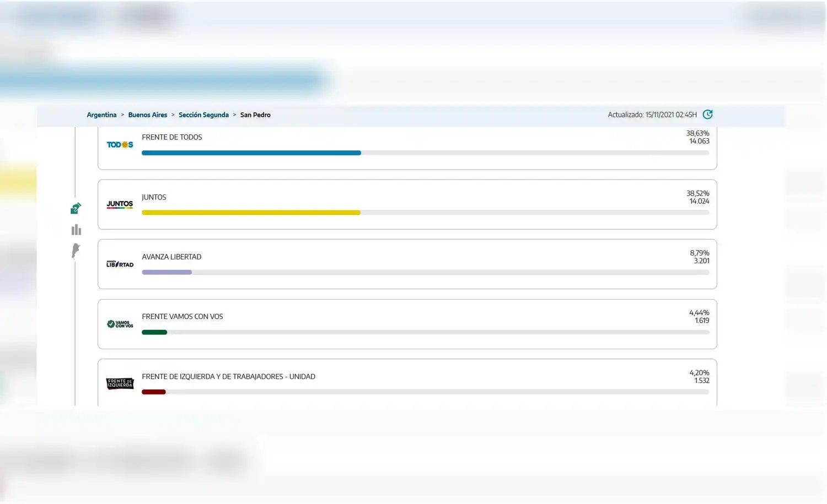
Task: Select the AVANZA LIBERTAD party name
Action: tap(171, 257)
